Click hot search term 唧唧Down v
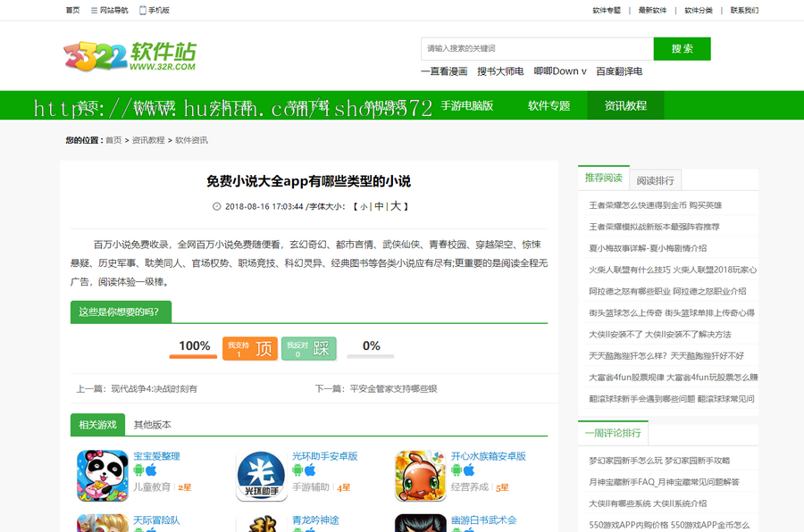This screenshot has height=532, width=804. [560, 71]
